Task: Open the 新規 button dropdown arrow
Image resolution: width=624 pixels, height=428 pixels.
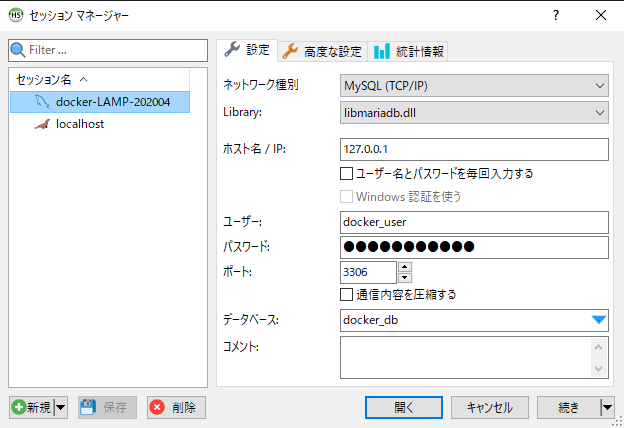Action: click(60, 407)
